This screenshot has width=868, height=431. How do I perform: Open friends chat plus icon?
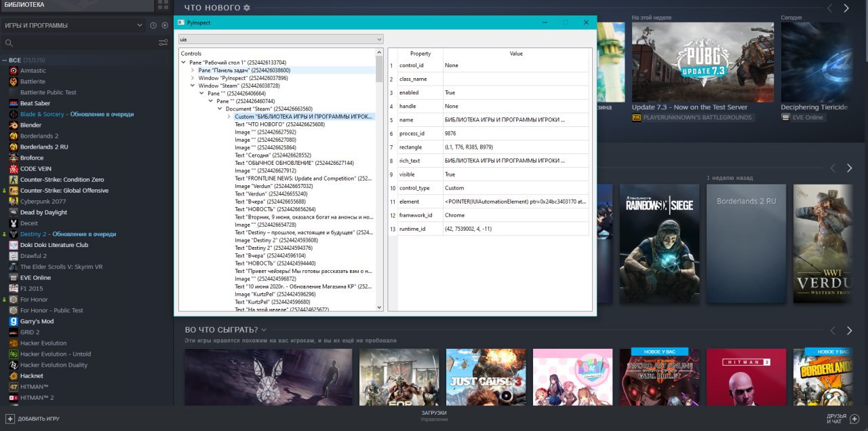(854, 419)
